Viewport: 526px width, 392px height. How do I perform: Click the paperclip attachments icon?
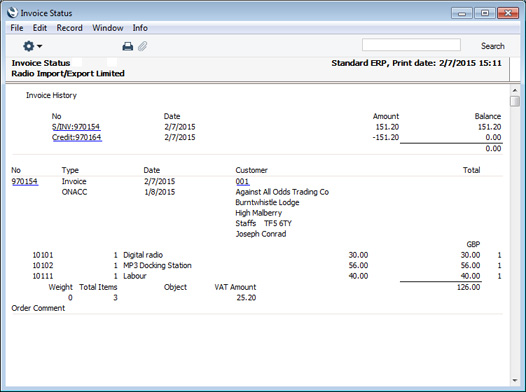tap(143, 46)
